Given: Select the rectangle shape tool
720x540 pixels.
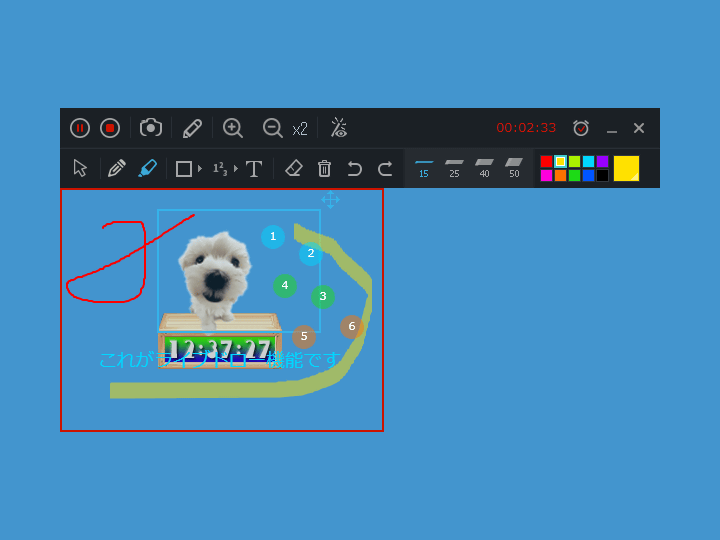Looking at the screenshot, I should coord(184,169).
